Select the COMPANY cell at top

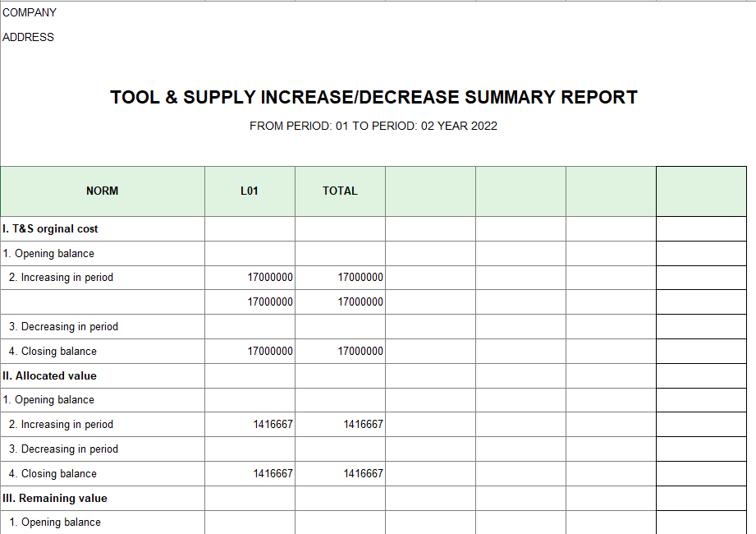(30, 12)
